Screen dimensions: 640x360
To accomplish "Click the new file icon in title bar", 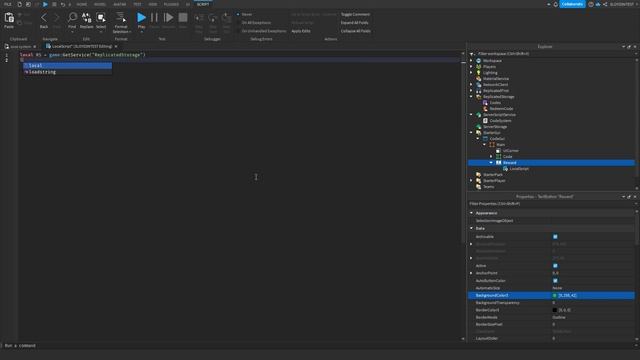I will (x=19, y=4).
